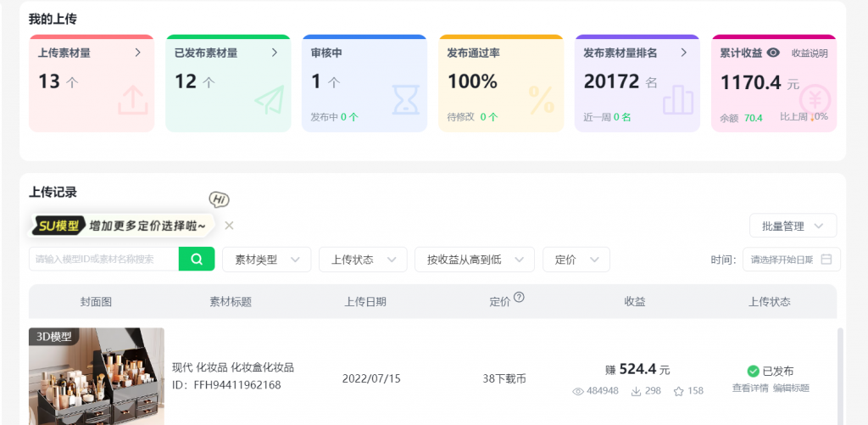Open 上传素材量 card arrow

138,53
